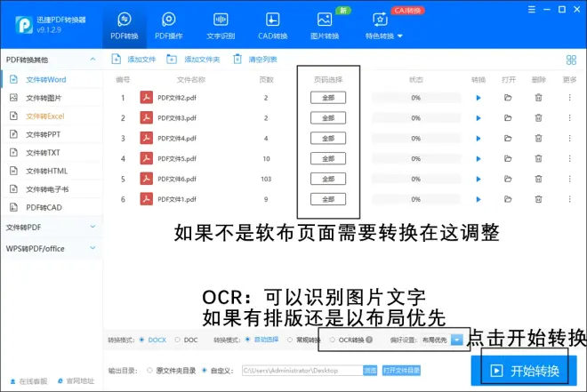Click 清空列表 to clear the list

pos(255,59)
